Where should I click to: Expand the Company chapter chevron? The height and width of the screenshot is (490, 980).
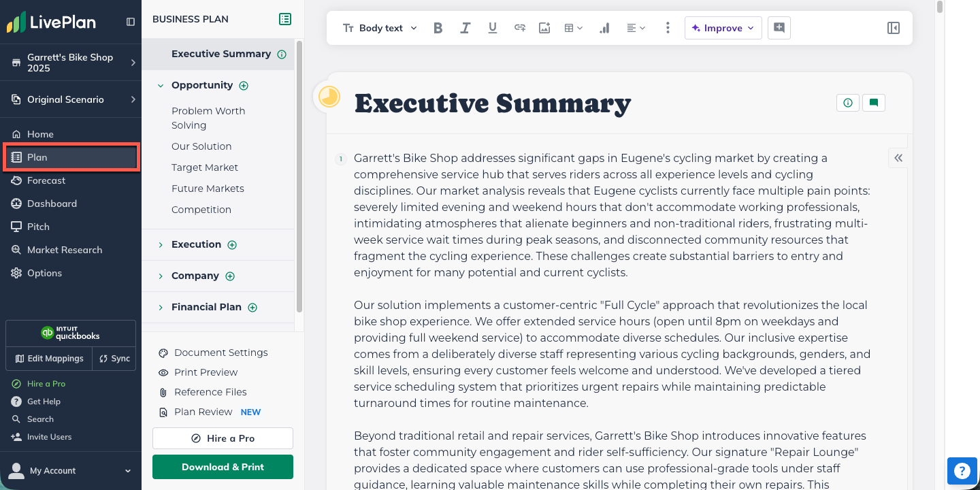coord(161,276)
